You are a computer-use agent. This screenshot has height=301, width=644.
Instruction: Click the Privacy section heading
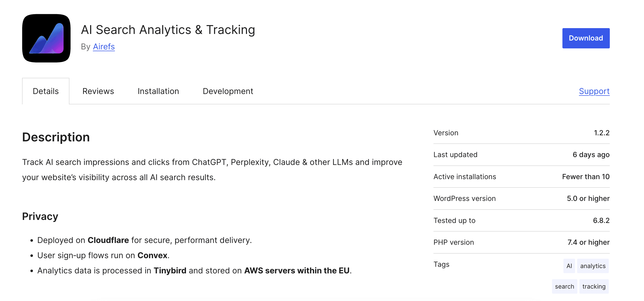[x=40, y=216]
